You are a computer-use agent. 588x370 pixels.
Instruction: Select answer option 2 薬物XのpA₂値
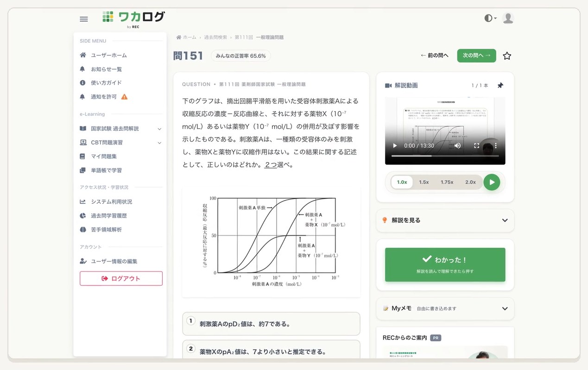271,351
